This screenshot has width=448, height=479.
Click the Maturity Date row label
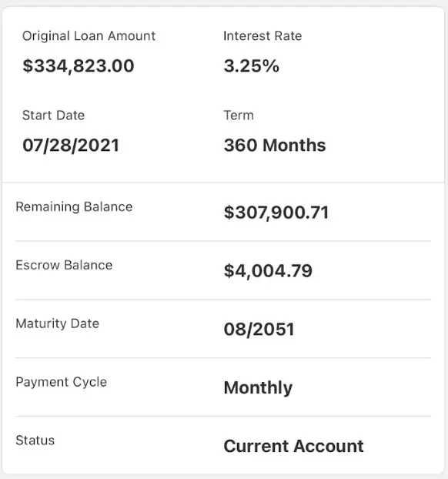click(x=58, y=323)
